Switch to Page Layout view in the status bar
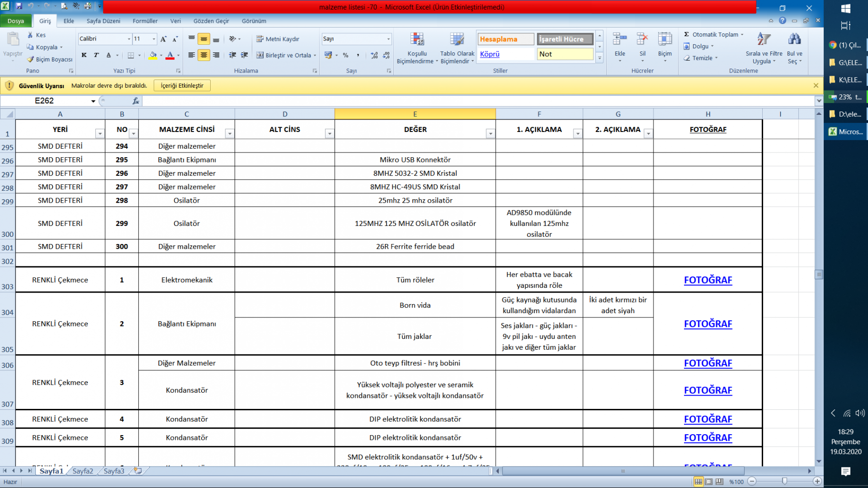 click(x=709, y=482)
